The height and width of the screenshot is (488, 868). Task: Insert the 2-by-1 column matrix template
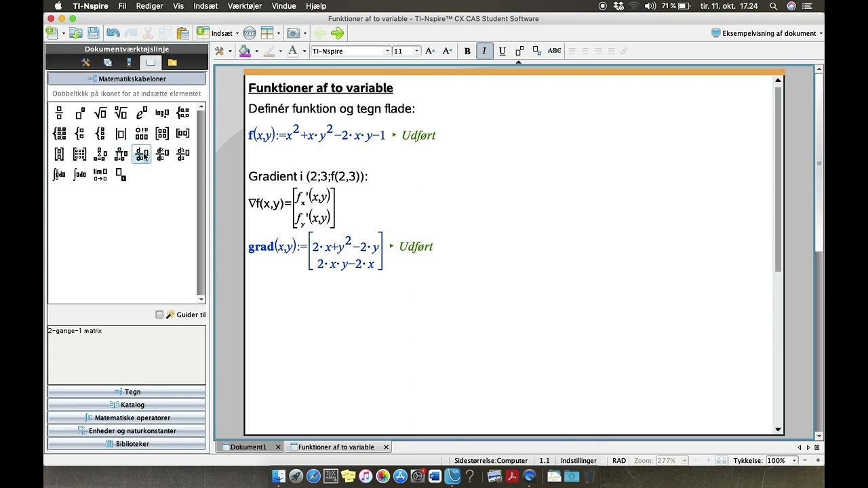coord(59,155)
